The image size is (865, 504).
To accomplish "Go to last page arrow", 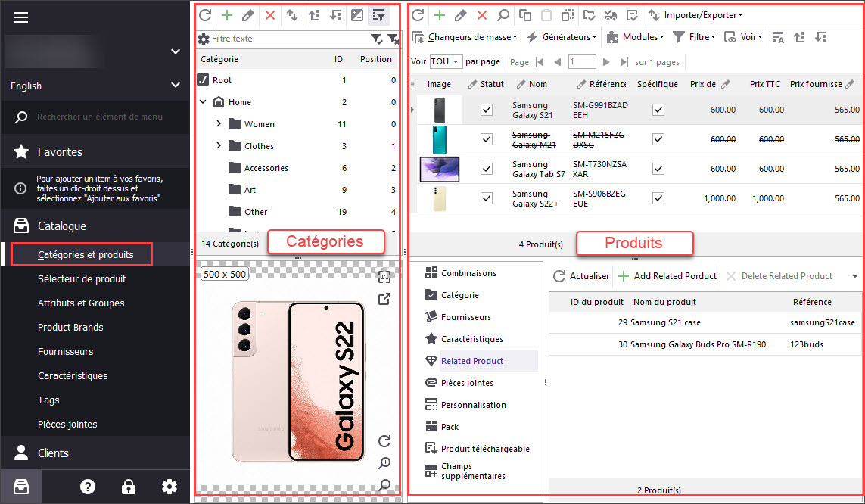I will (624, 62).
